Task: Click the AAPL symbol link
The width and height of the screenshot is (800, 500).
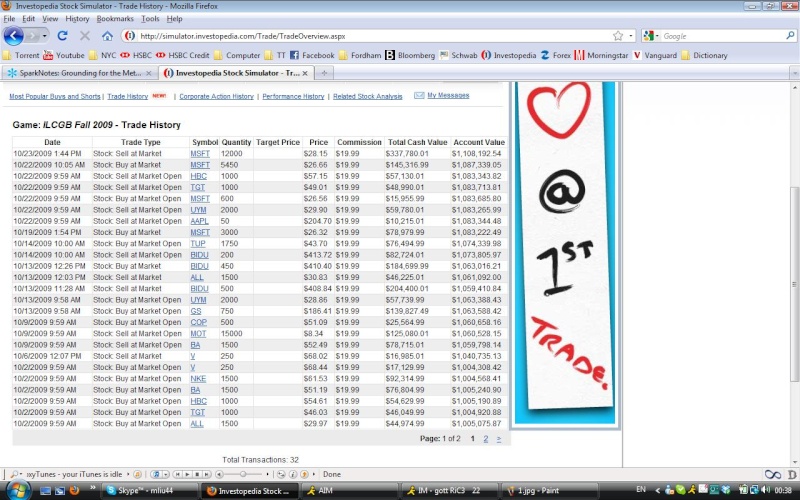Action: pyautogui.click(x=199, y=221)
